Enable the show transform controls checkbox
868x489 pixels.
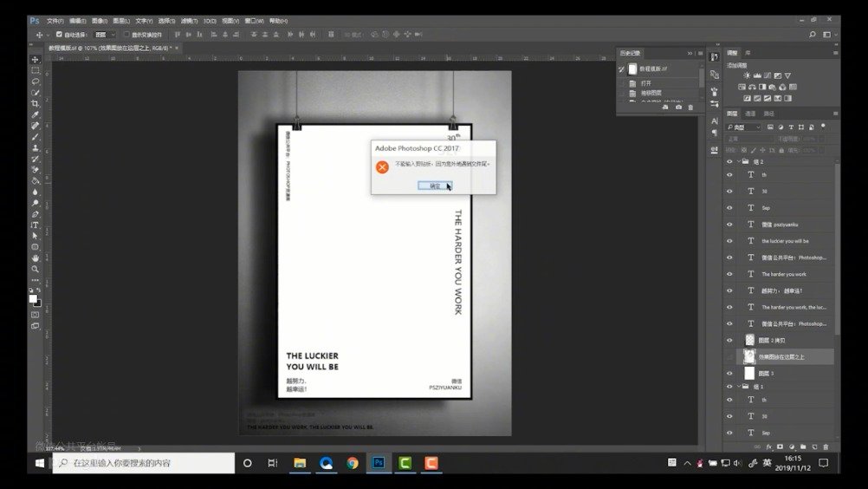(126, 35)
